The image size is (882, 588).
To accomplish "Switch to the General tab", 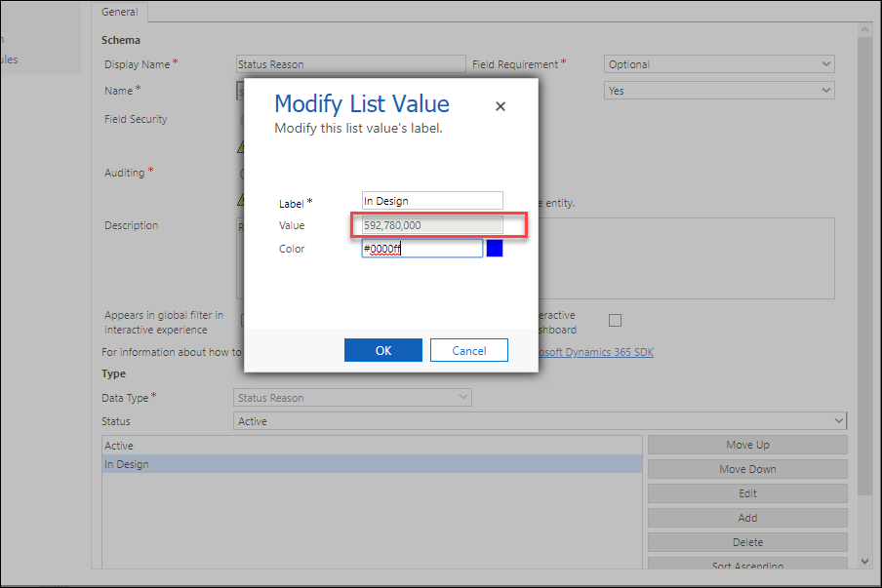I will [x=119, y=12].
